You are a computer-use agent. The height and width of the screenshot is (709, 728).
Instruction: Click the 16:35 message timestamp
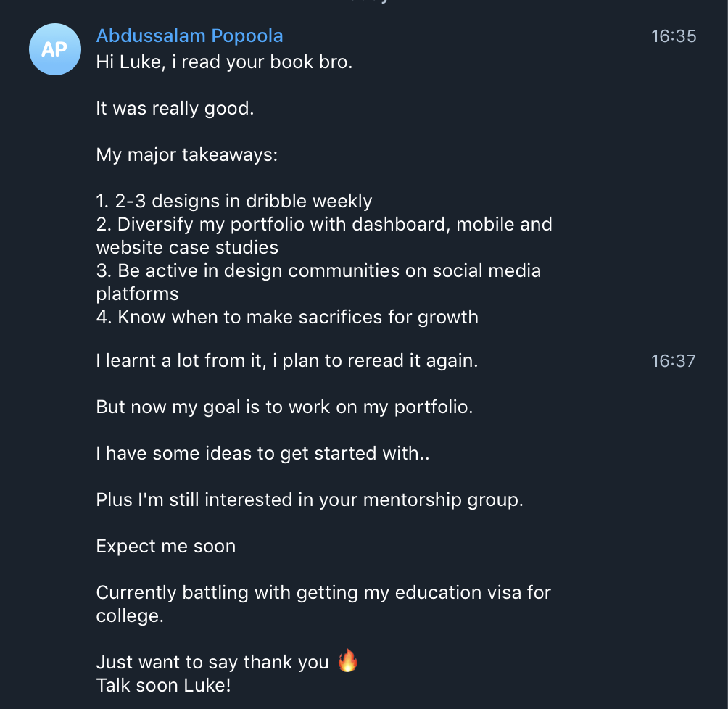(674, 36)
